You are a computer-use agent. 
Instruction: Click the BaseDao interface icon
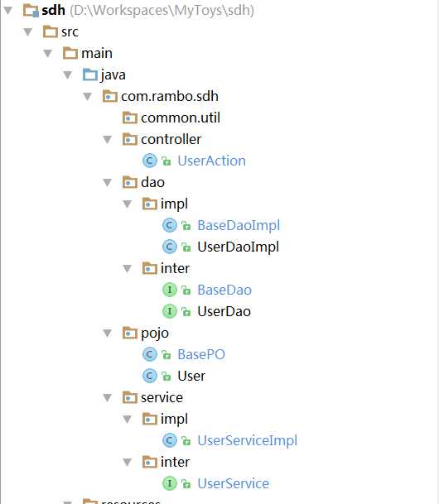170,290
